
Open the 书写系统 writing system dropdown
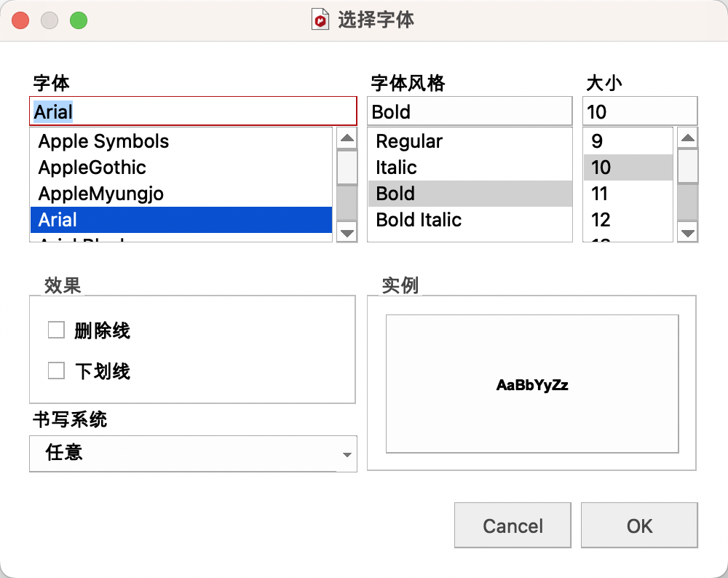193,454
